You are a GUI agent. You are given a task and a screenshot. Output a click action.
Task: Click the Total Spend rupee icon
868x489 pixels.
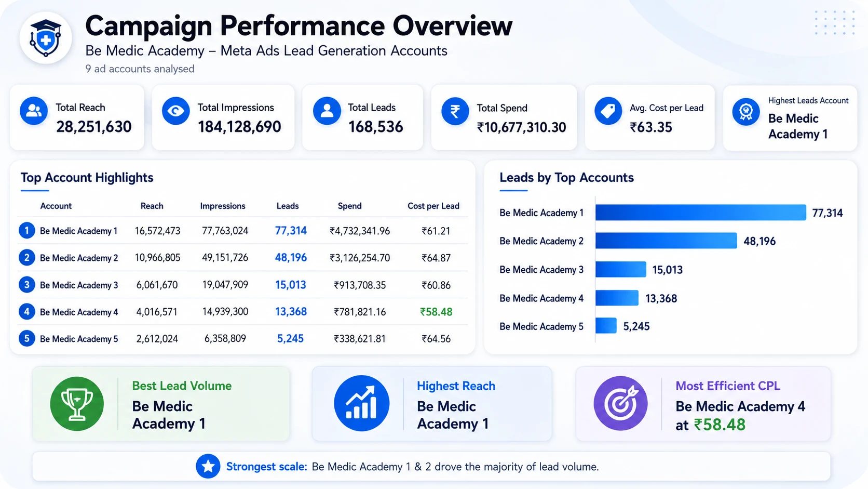click(455, 111)
